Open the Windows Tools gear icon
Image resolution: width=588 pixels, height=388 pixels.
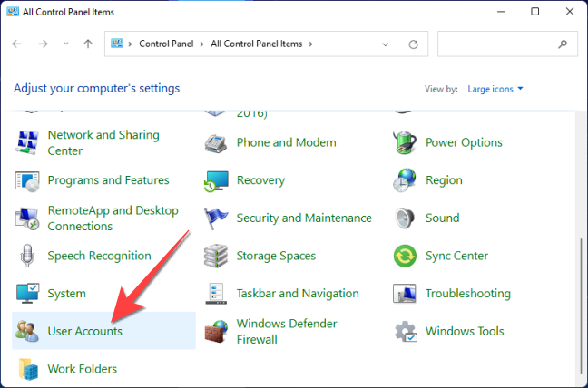point(405,331)
